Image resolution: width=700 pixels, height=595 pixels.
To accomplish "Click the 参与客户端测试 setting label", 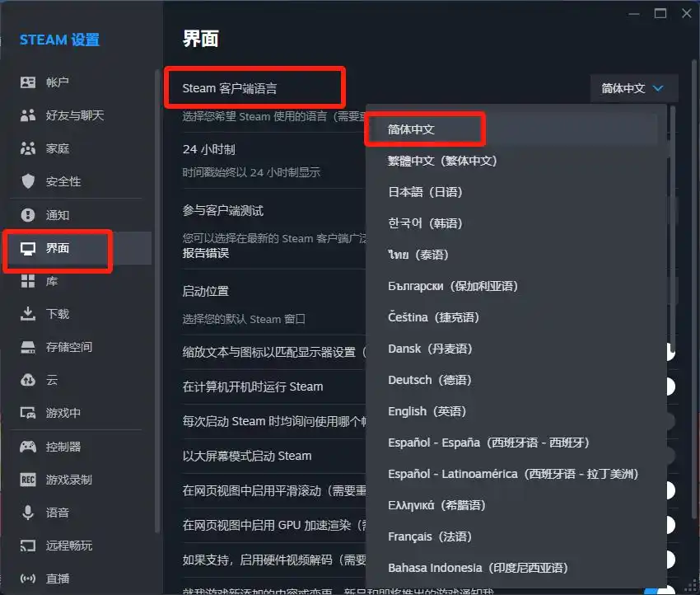I will (223, 210).
